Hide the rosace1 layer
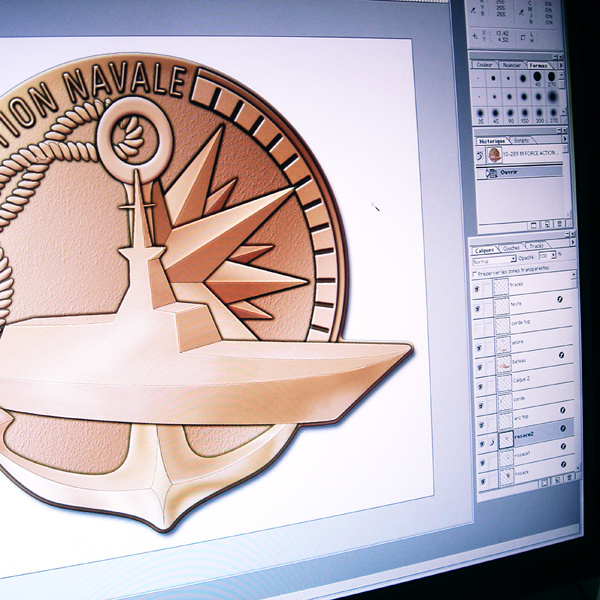The image size is (600, 600). tap(483, 462)
